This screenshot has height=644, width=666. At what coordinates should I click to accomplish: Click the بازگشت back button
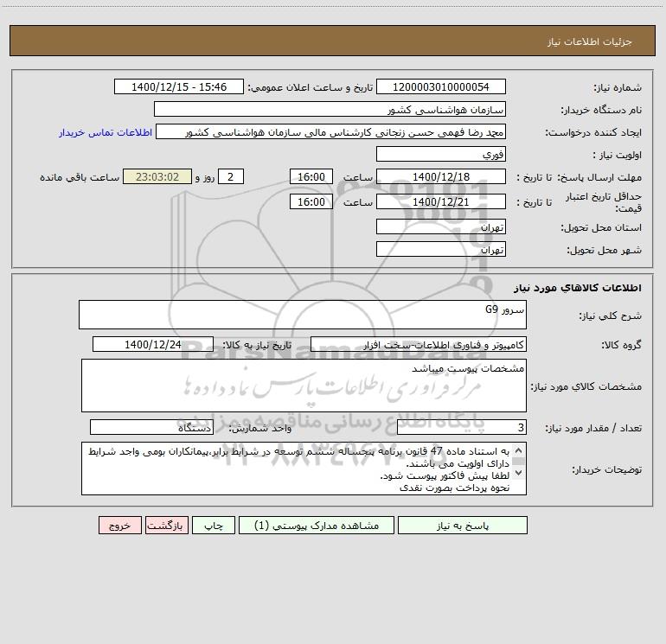coord(166,526)
